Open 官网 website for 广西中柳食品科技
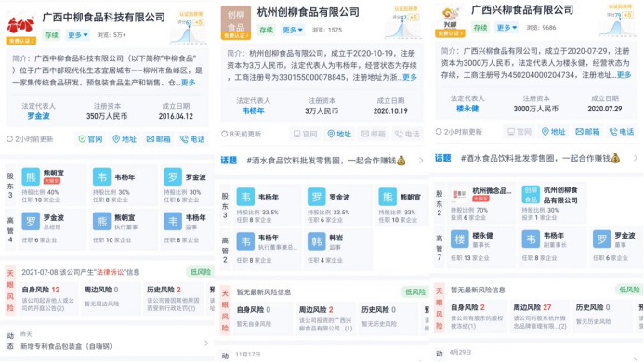This screenshot has height=362, width=644. [90, 139]
